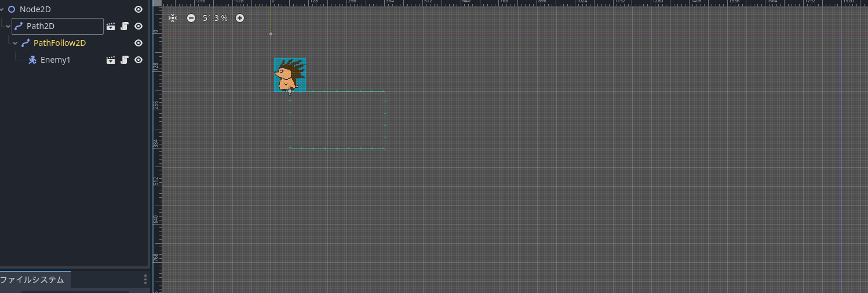This screenshot has height=293, width=868.
Task: Collapse the Path2D tree branch
Action: [x=8, y=26]
